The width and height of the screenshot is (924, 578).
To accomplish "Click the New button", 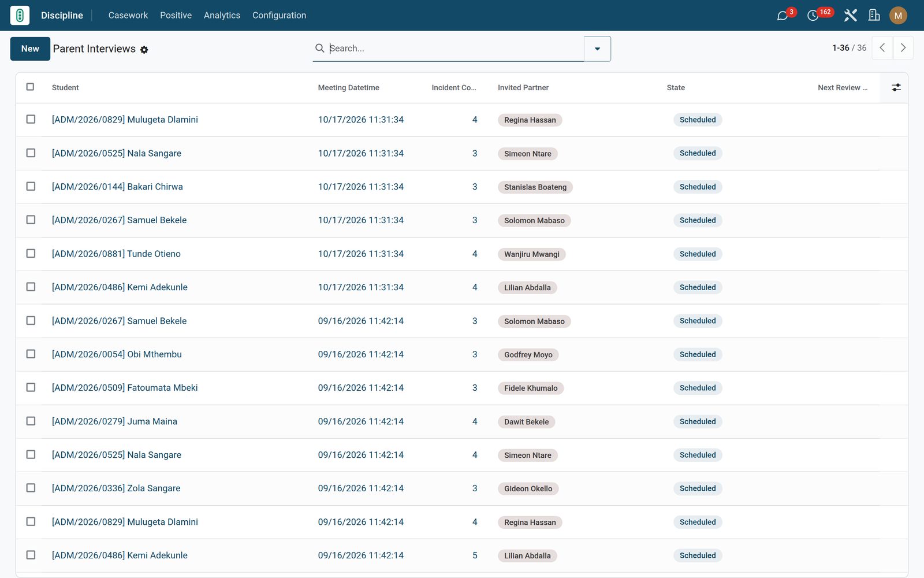I will coord(30,49).
